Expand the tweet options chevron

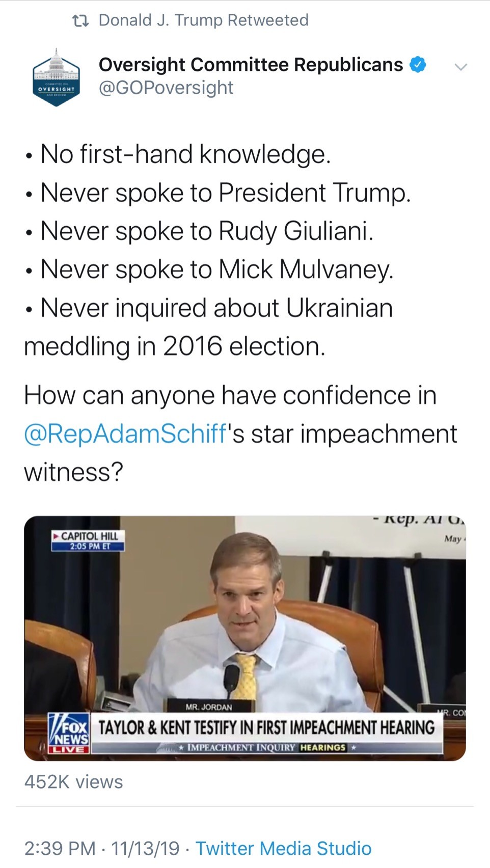460,67
